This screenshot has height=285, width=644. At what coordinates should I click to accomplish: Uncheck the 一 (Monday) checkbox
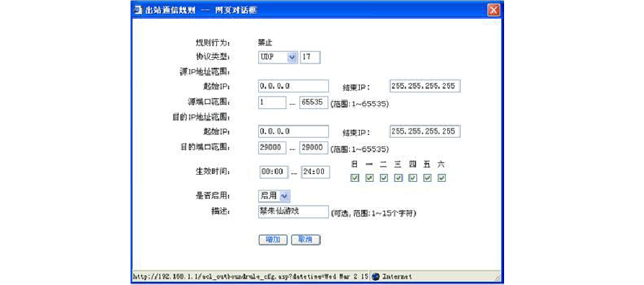click(369, 177)
